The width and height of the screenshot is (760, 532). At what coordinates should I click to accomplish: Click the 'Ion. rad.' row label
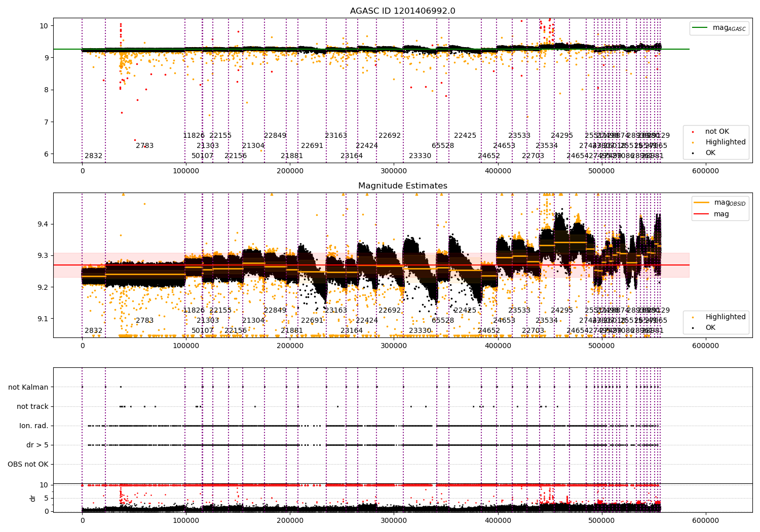[34, 426]
